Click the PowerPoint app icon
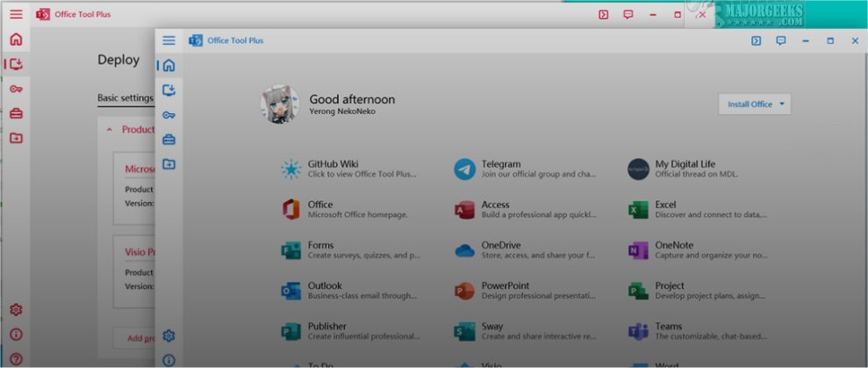The width and height of the screenshot is (868, 368). 465,291
